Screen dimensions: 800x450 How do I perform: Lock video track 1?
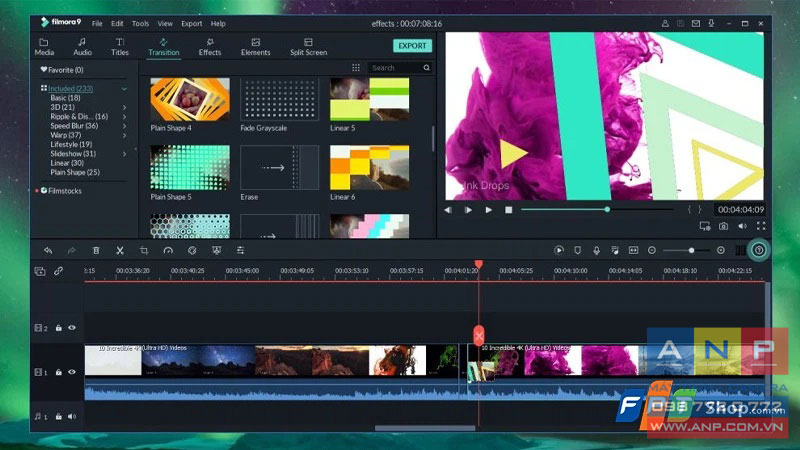58,372
